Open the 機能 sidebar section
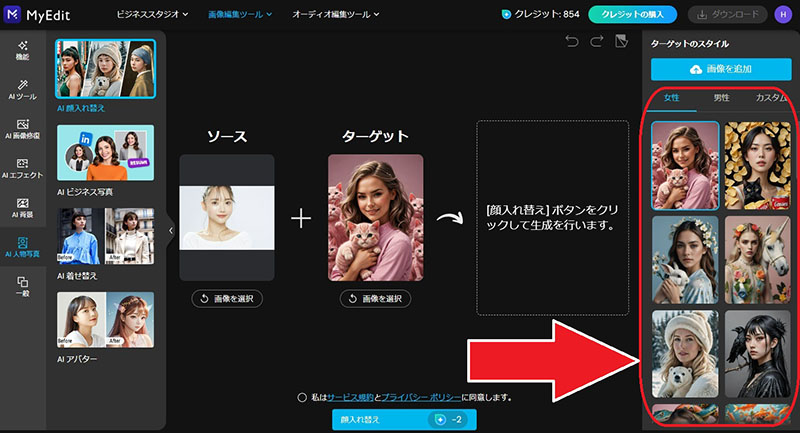 coord(22,50)
